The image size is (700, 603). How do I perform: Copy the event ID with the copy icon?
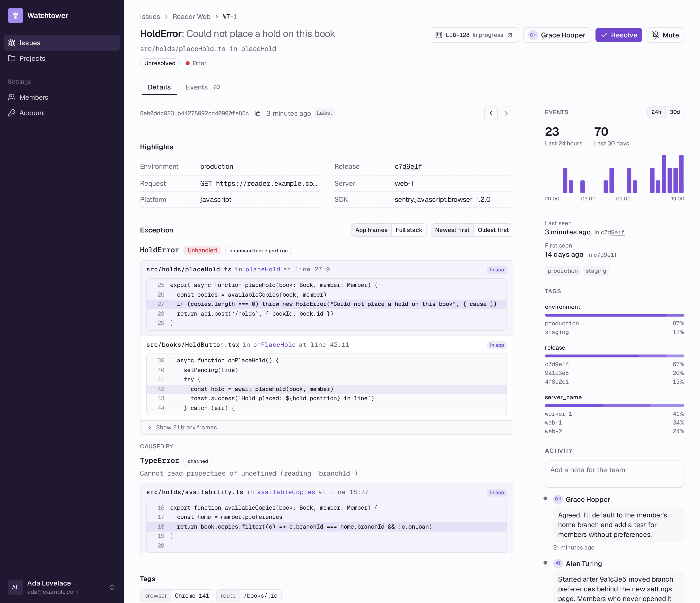tap(257, 113)
